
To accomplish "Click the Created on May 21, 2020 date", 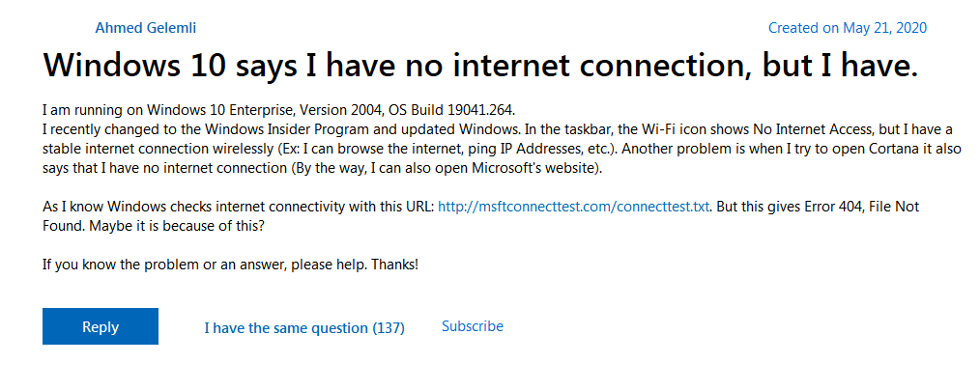I will [848, 28].
